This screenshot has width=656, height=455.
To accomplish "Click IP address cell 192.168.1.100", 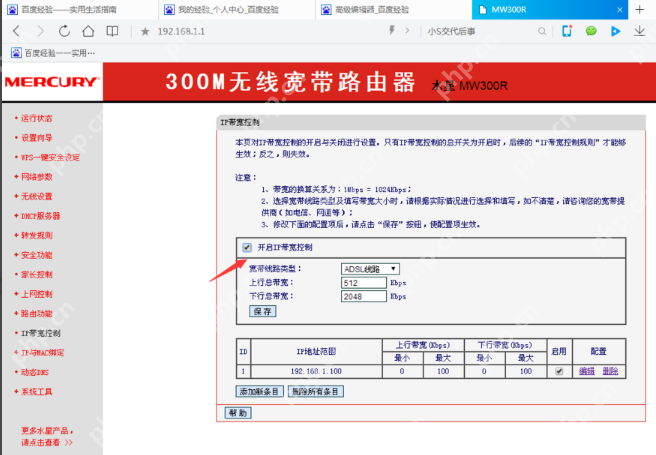I will point(316,371).
